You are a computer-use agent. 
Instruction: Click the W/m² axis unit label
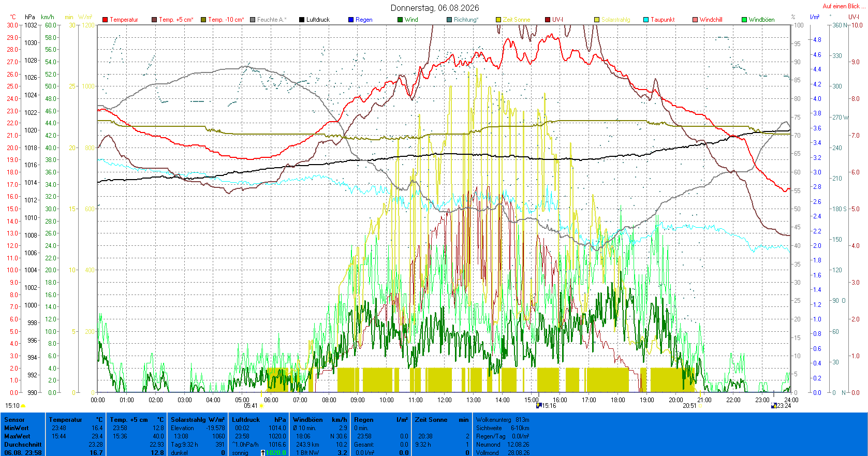tap(85, 17)
